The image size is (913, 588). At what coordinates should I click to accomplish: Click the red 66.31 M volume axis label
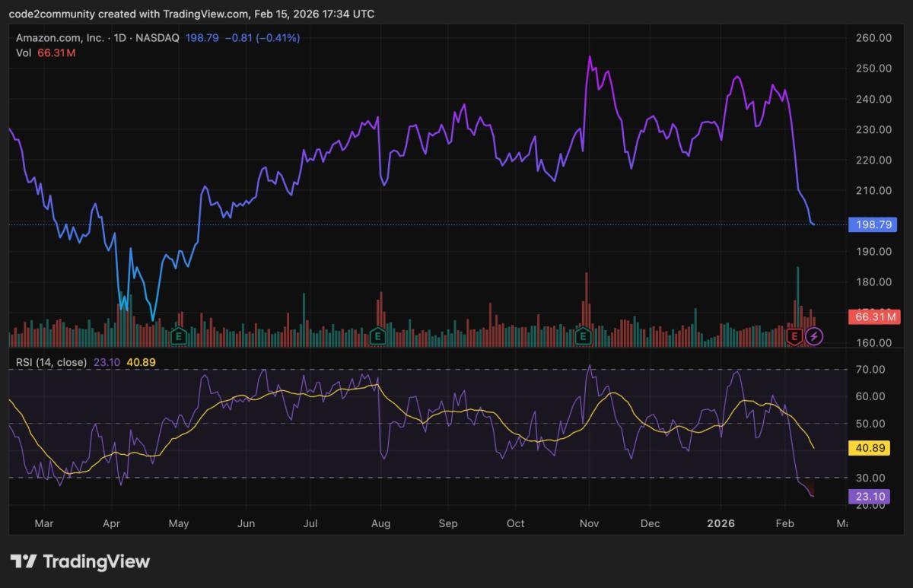873,316
